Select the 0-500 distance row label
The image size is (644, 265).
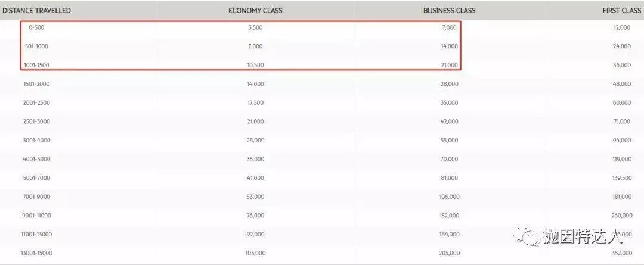[x=36, y=27]
